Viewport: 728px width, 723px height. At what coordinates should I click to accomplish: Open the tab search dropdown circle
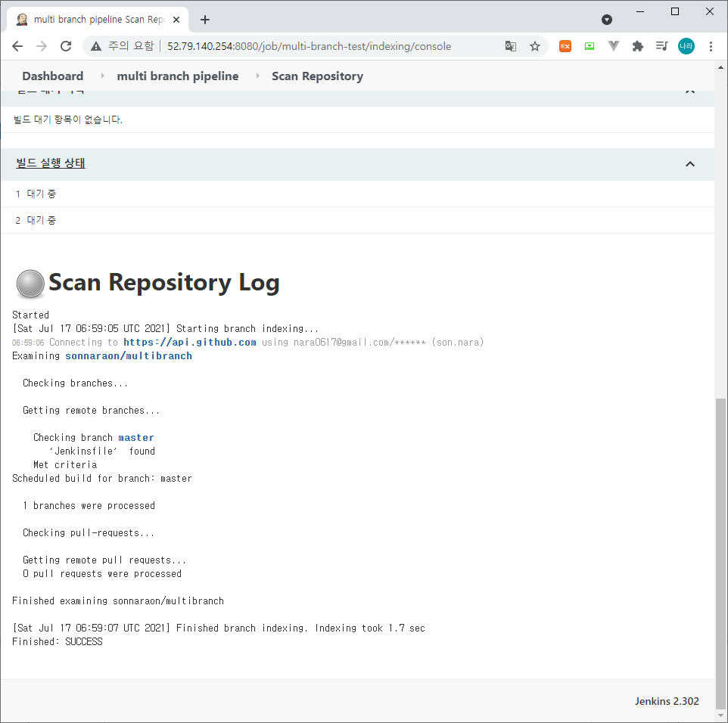(x=606, y=20)
